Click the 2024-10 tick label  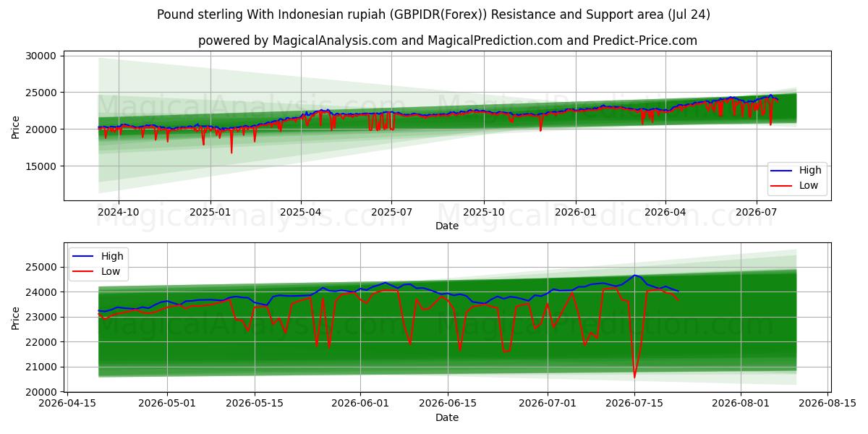click(119, 212)
